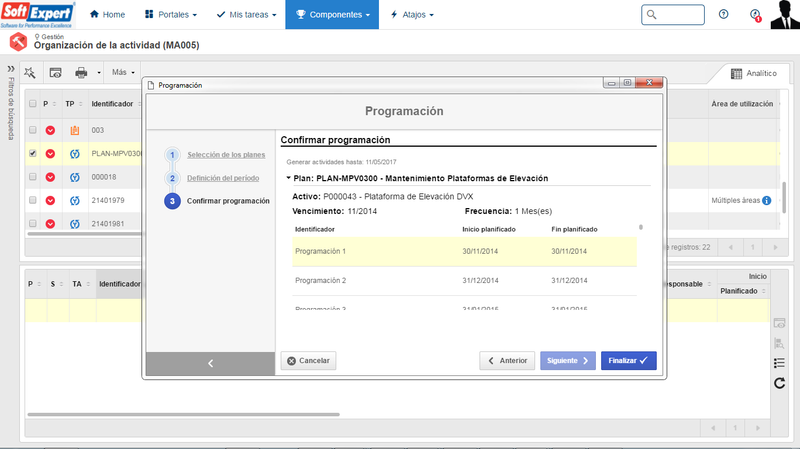This screenshot has width=800, height=449.
Task: Click the view data icon on right sidebar
Action: (779, 323)
